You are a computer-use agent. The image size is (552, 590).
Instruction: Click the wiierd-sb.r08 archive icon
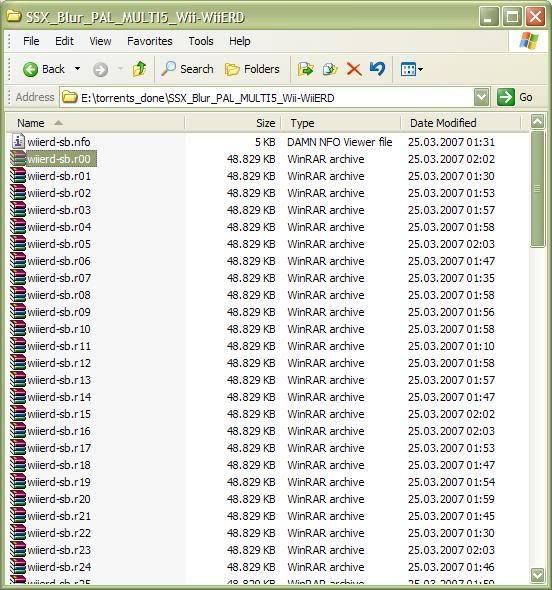tap(18, 295)
